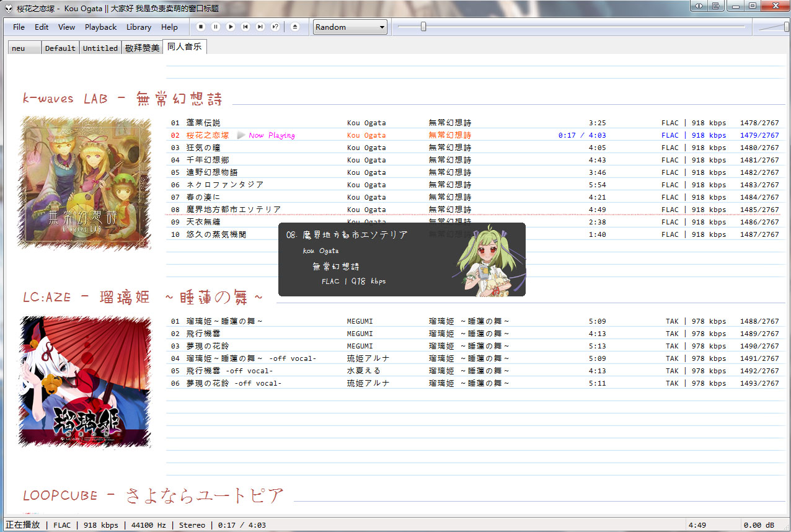Switch to the Default playlist tab

pos(60,48)
